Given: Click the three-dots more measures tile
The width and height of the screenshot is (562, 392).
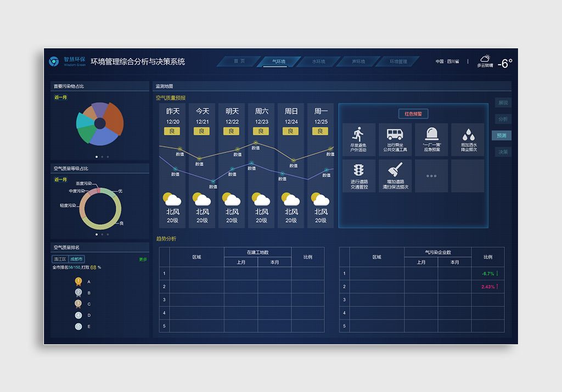Looking at the screenshot, I should point(431,176).
